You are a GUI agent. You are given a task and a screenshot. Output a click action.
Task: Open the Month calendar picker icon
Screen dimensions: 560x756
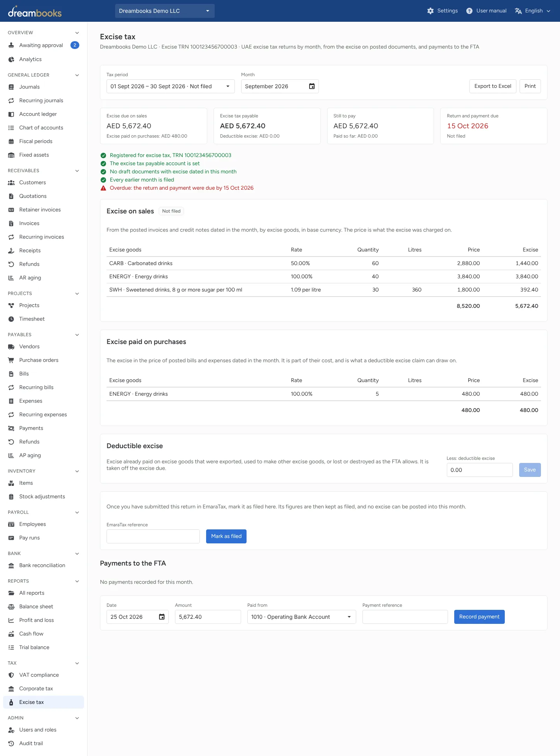pos(312,86)
